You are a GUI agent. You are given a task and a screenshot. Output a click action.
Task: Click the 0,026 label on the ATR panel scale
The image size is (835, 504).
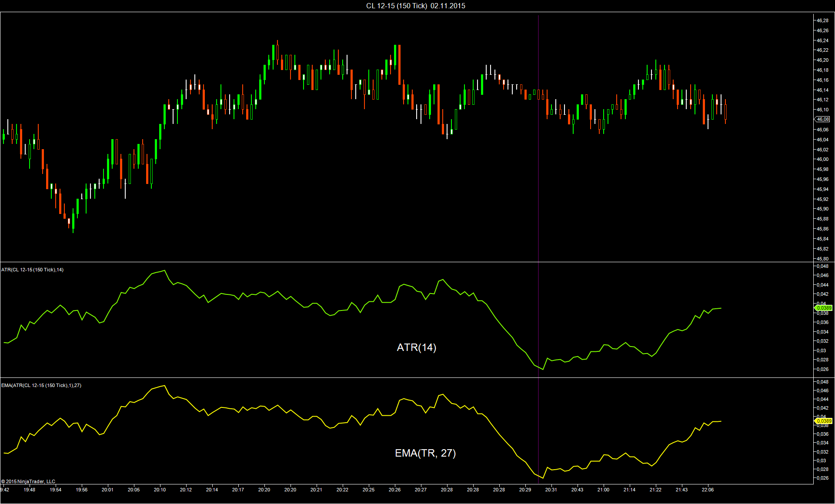(x=822, y=369)
